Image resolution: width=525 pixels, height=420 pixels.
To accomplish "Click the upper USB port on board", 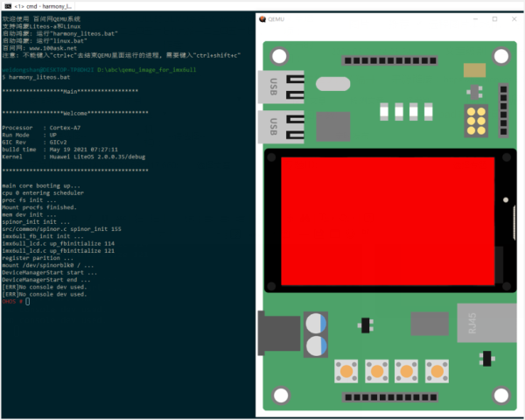I will point(281,87).
